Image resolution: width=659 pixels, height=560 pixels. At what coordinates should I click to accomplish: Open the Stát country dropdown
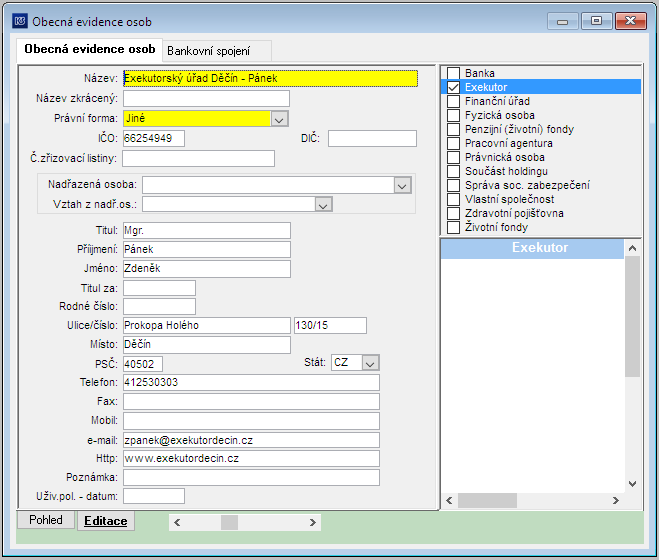pyautogui.click(x=370, y=363)
